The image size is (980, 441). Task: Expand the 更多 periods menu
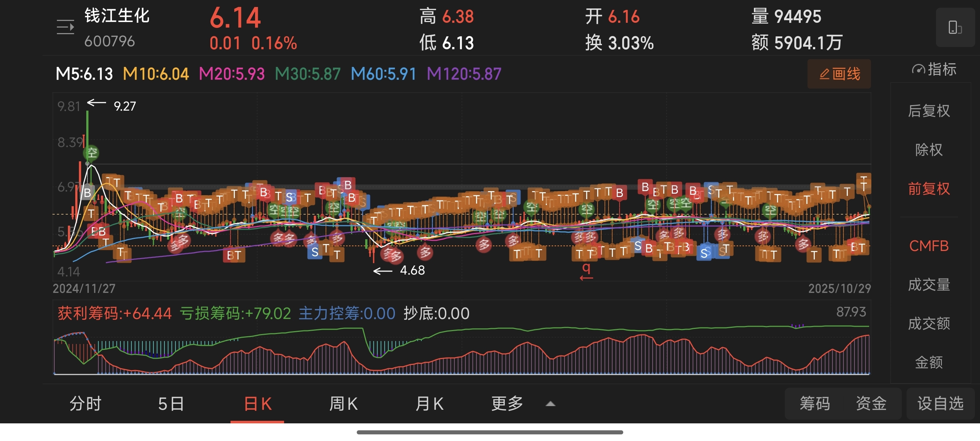(507, 404)
